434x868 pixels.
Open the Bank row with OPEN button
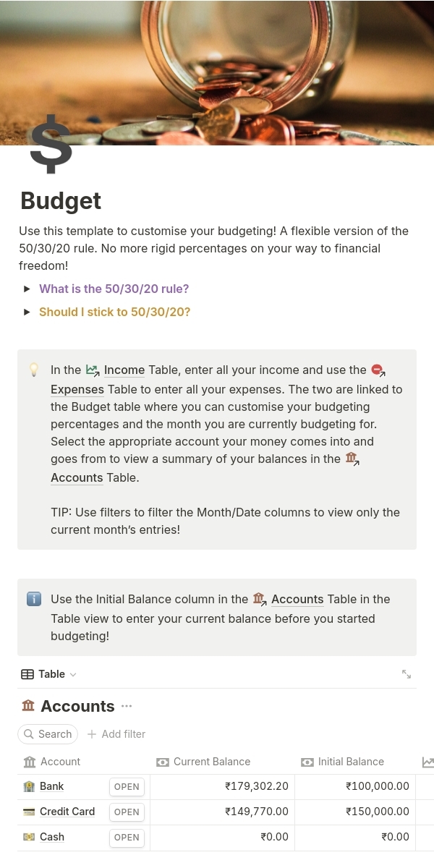coord(127,787)
